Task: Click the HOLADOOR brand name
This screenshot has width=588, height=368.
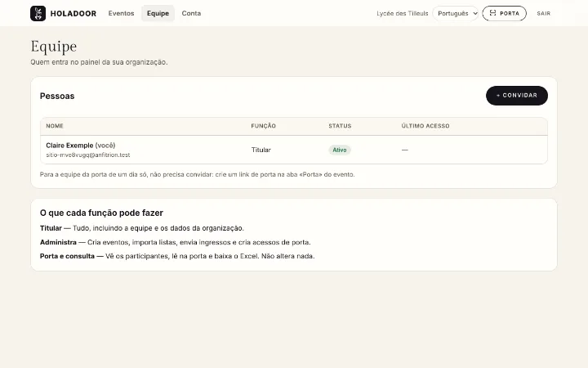Action: pyautogui.click(x=73, y=14)
